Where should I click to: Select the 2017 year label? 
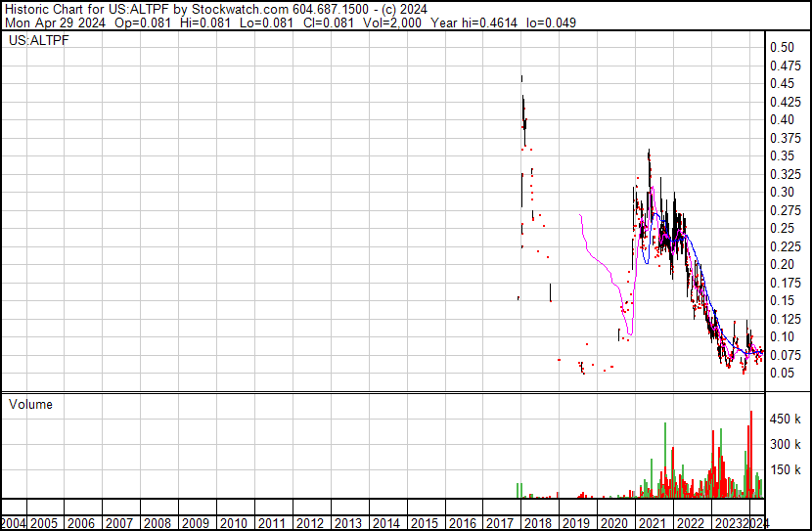click(500, 523)
